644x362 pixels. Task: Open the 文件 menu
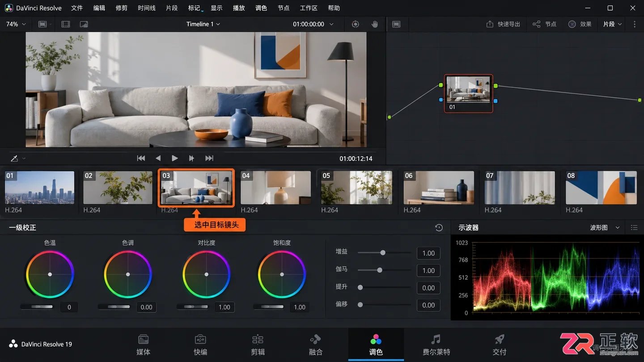click(x=77, y=8)
